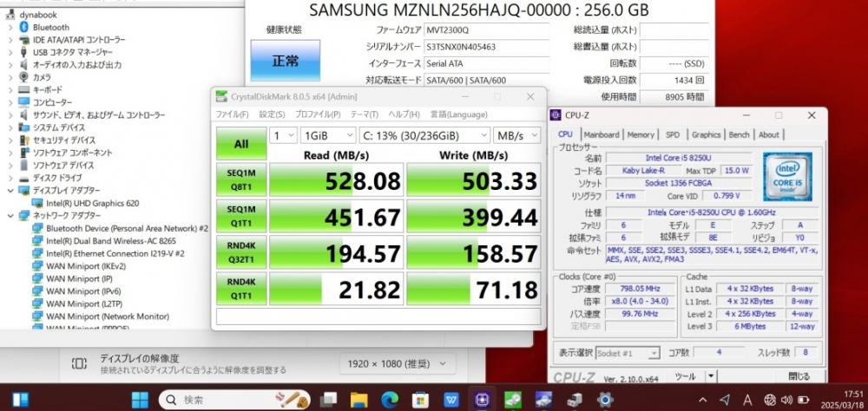Run All benchmarks in CrystalDiskMark
Viewport: 868px width, 411px height.
[241, 144]
